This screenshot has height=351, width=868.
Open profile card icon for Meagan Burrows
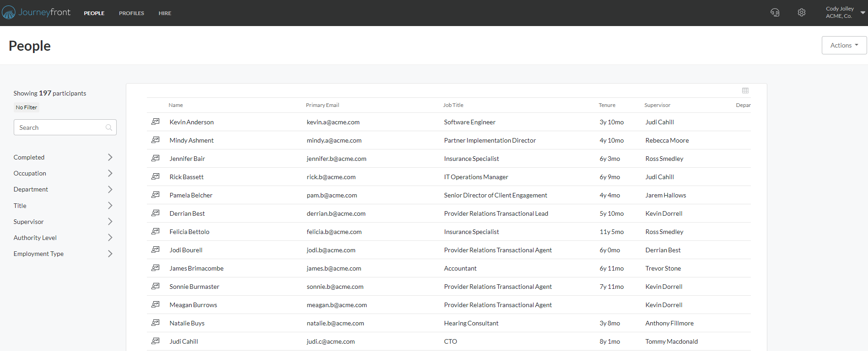(x=156, y=304)
